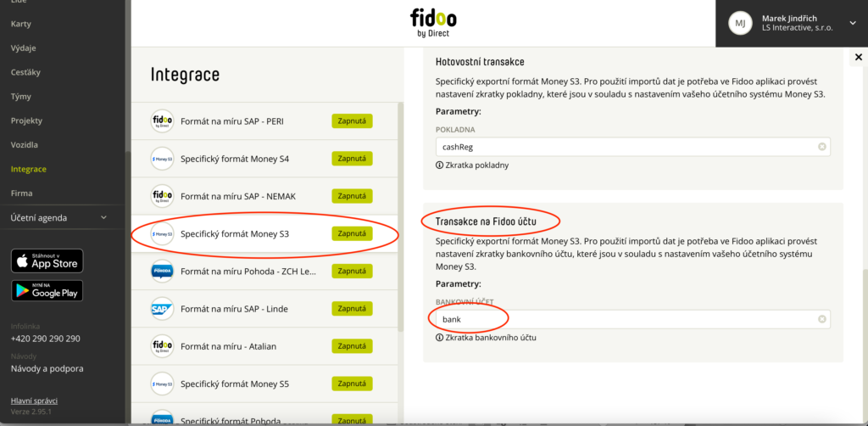This screenshot has width=868, height=426.
Task: Click the Hotovostní transakce heading
Action: click(x=480, y=61)
